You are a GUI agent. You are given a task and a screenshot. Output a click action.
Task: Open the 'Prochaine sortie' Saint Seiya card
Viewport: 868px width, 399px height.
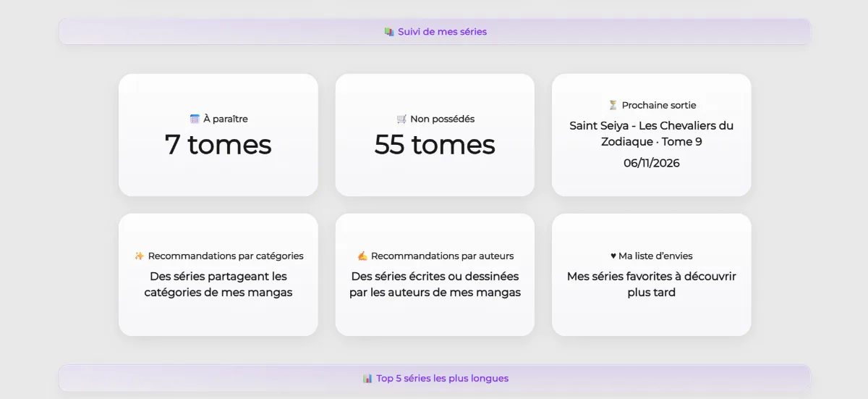pos(652,135)
